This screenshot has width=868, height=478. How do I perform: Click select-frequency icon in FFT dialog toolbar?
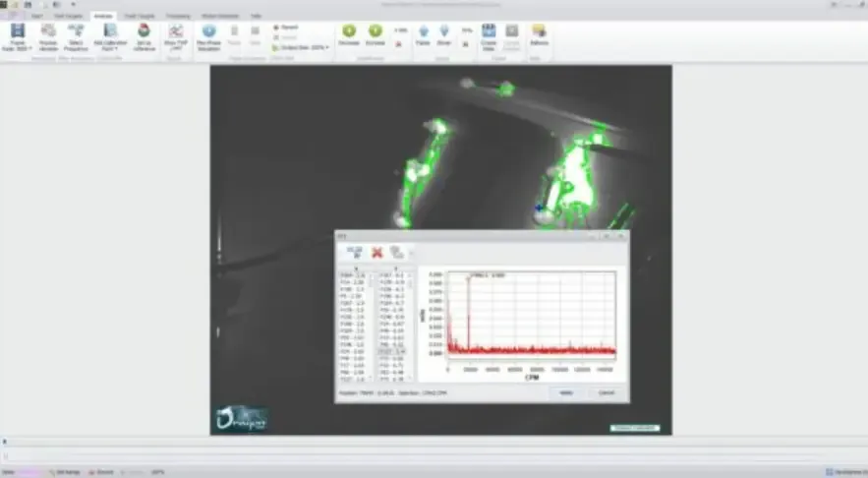(x=354, y=253)
